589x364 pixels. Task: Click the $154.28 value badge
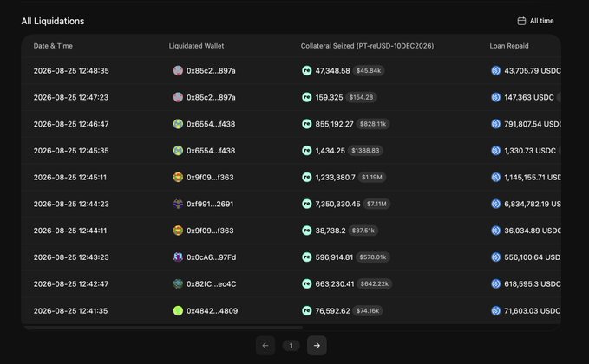(362, 97)
